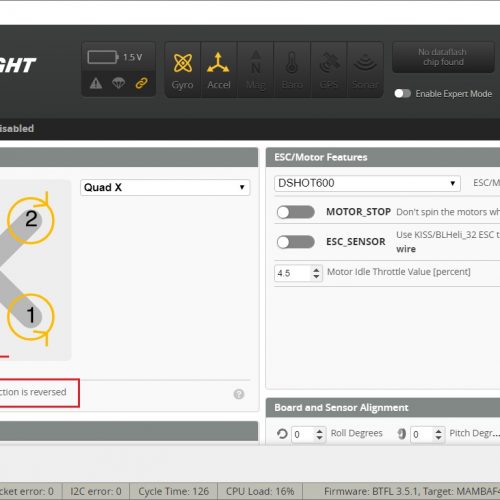Increase the Roll Degrees stepper
The height and width of the screenshot is (500, 500).
click(x=319, y=431)
